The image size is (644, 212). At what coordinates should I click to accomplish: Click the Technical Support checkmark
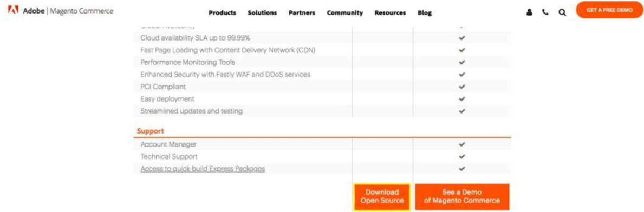coord(462,156)
